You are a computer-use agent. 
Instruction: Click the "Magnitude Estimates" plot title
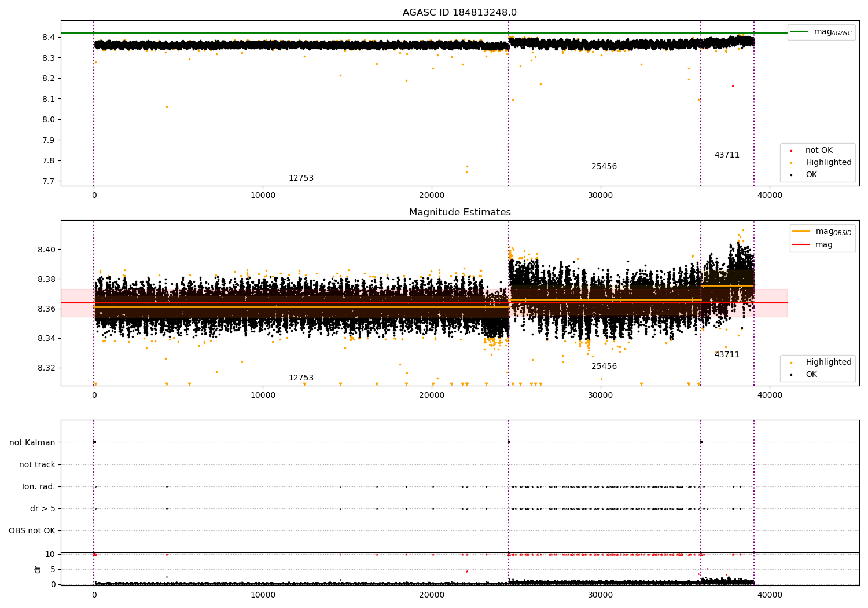coord(459,213)
